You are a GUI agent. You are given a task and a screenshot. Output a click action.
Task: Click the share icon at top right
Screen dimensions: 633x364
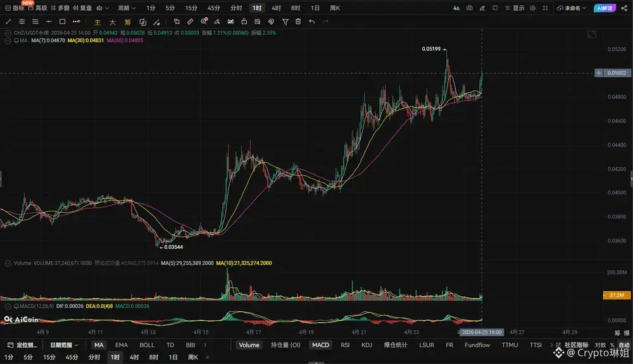[x=624, y=8]
